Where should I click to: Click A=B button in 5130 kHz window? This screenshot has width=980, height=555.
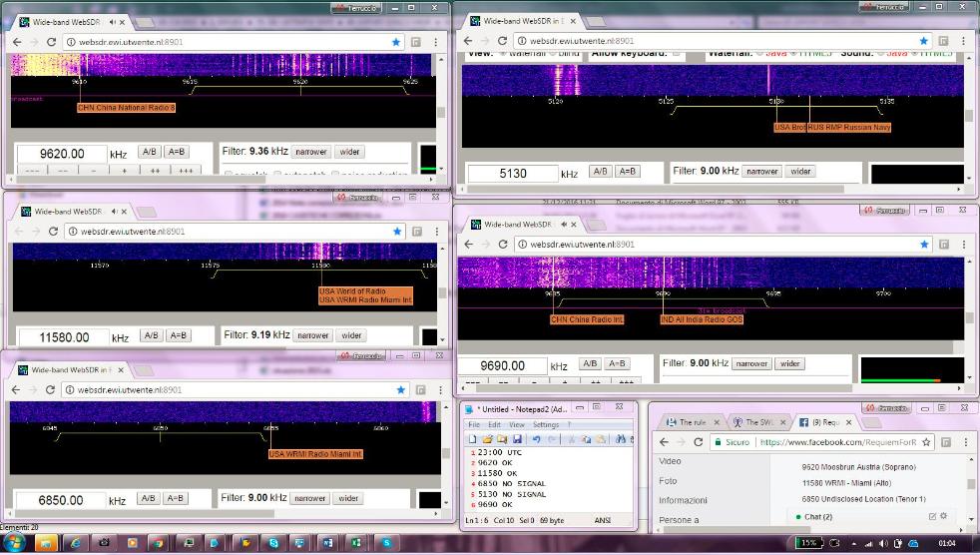pos(628,172)
